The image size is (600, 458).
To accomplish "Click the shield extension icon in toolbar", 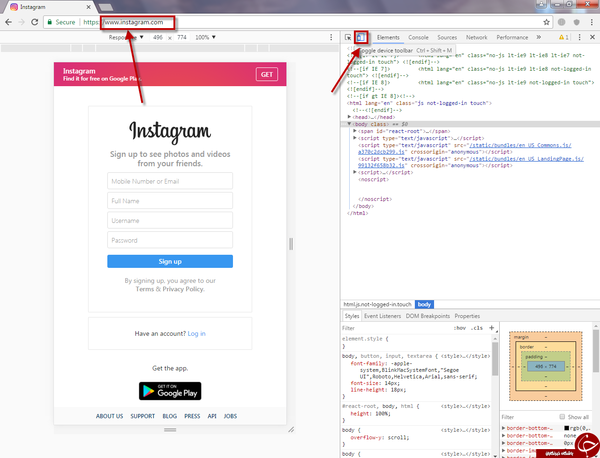I will click(577, 22).
